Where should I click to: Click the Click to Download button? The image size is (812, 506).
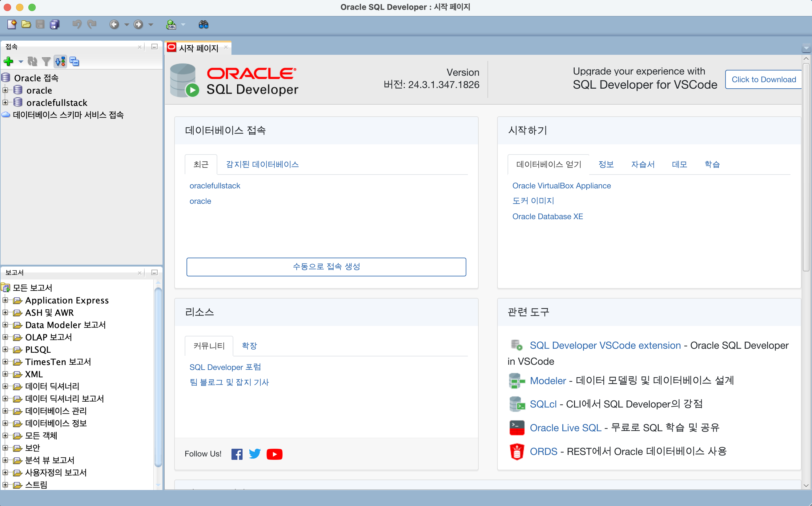click(763, 79)
